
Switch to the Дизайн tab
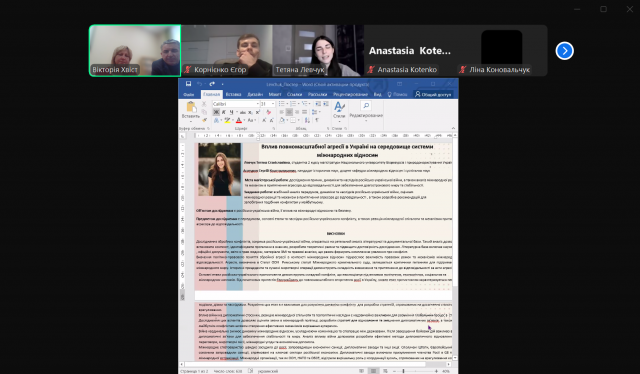255,94
